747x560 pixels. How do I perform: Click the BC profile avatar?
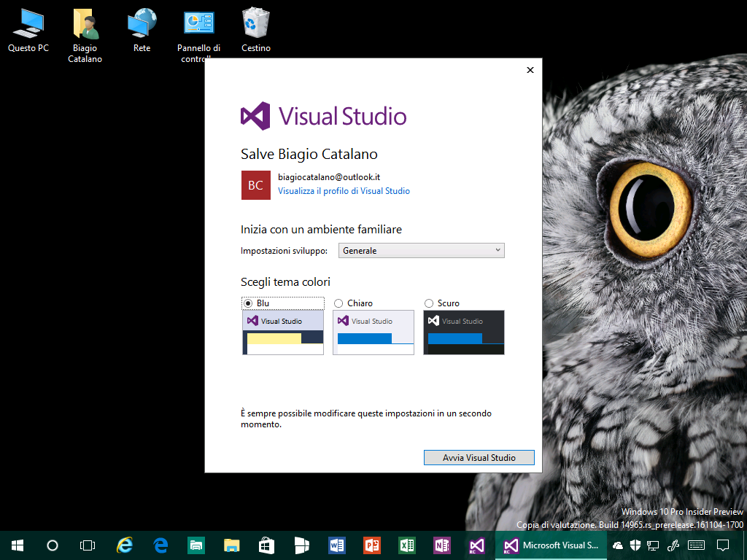pos(256,185)
